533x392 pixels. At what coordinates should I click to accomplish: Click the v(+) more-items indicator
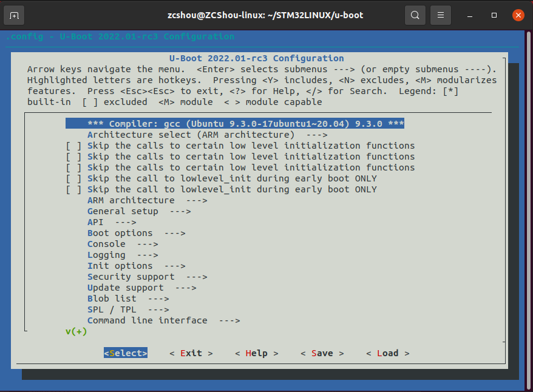[76, 331]
